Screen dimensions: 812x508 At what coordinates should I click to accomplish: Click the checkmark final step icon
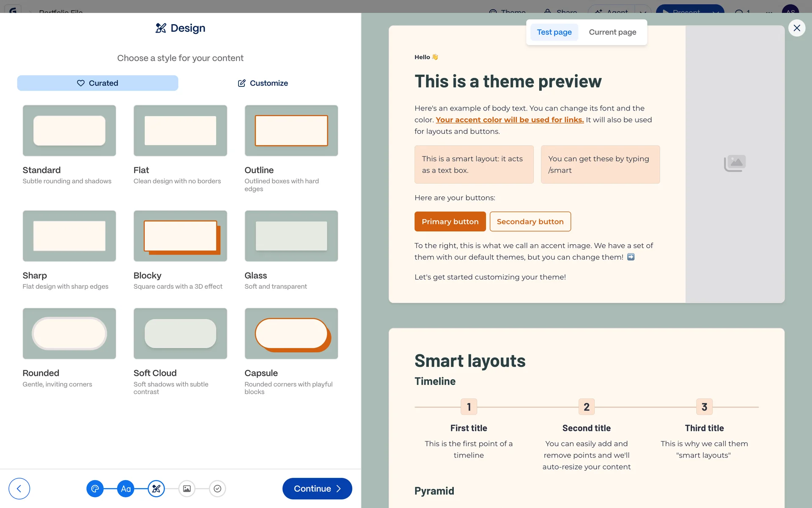coord(217,489)
